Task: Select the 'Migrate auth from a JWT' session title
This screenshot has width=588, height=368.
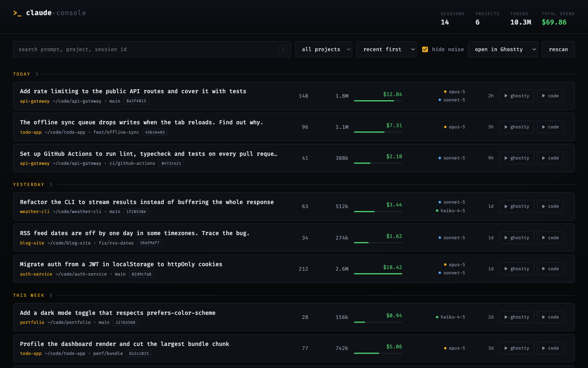Action: pos(121,264)
